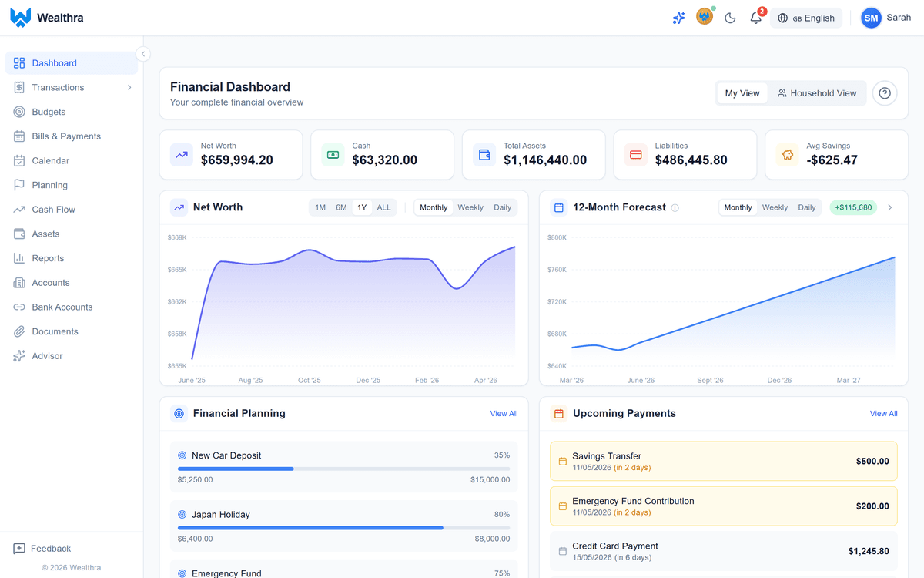Open the AI sparkle assistant icon
924x578 pixels.
(x=678, y=18)
